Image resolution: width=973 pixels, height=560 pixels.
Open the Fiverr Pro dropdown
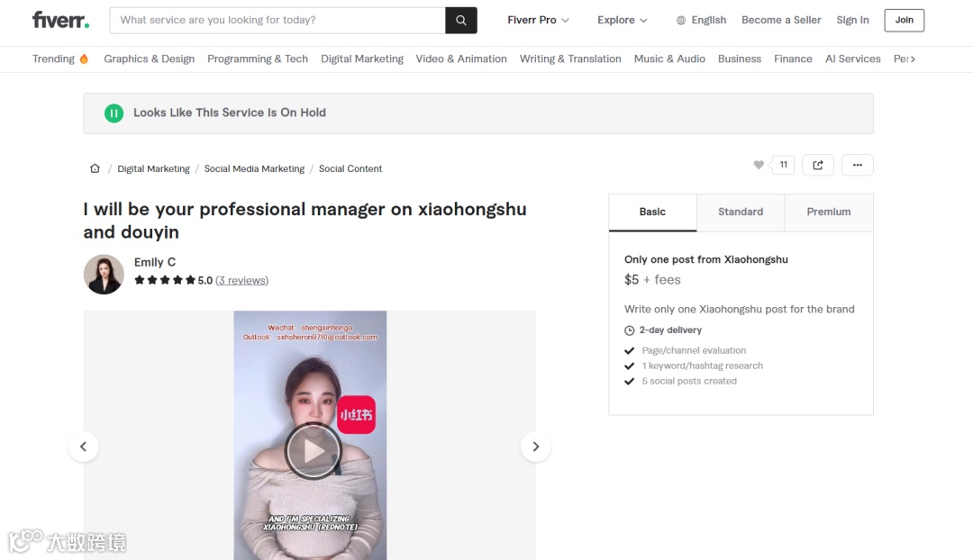point(538,20)
